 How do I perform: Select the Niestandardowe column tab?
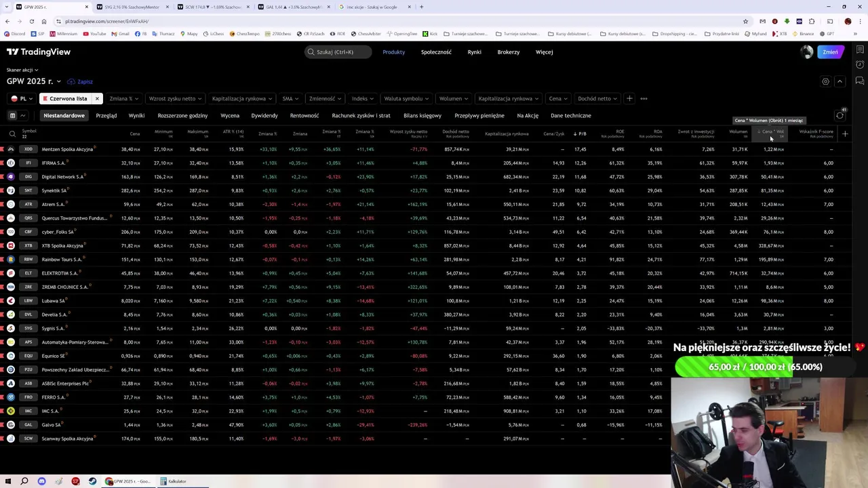pyautogui.click(x=64, y=115)
